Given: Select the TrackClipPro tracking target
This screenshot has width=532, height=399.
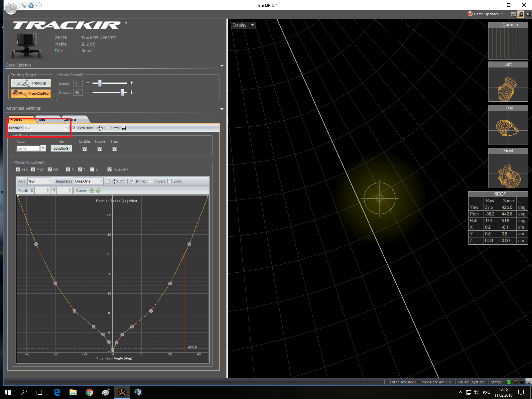Looking at the screenshot, I should (x=31, y=93).
